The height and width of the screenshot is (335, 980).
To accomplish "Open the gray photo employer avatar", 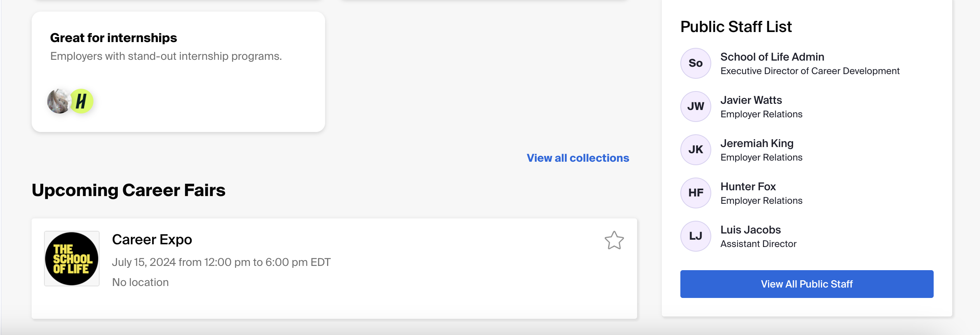I will pyautogui.click(x=59, y=101).
